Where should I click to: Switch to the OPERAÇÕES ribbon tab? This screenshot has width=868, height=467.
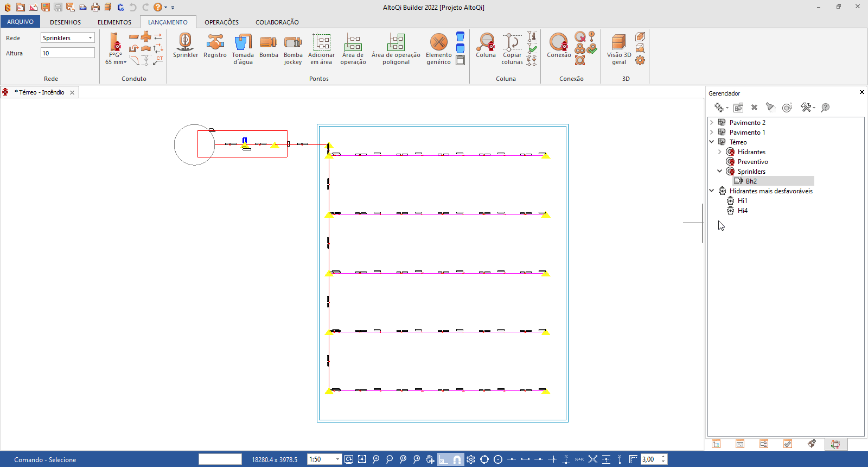pyautogui.click(x=221, y=22)
